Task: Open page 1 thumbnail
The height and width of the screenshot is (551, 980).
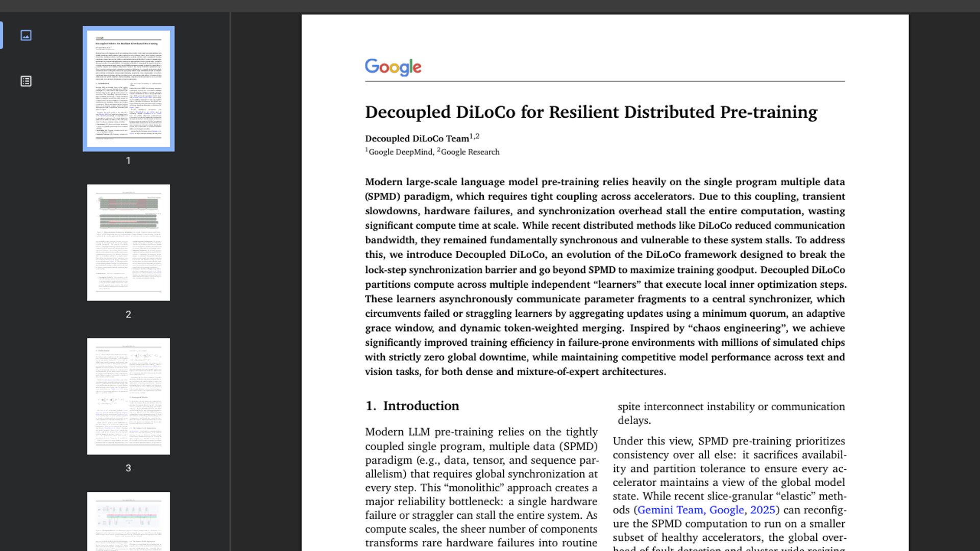Action: pyautogui.click(x=129, y=89)
